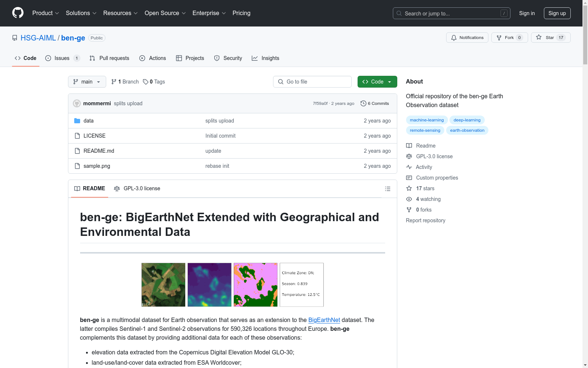This screenshot has width=588, height=368.
Task: Click the 'splits upload' commit message for data
Action: pos(220,121)
